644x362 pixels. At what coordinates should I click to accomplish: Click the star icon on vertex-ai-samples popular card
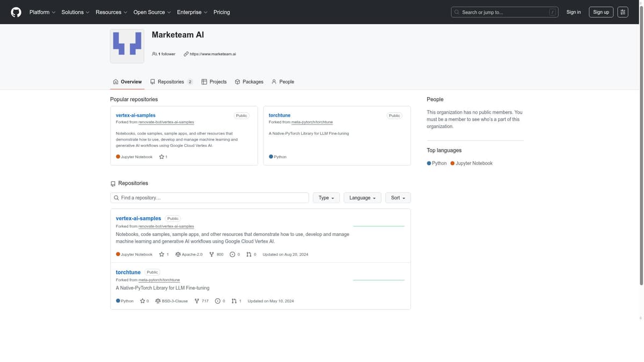(x=162, y=157)
